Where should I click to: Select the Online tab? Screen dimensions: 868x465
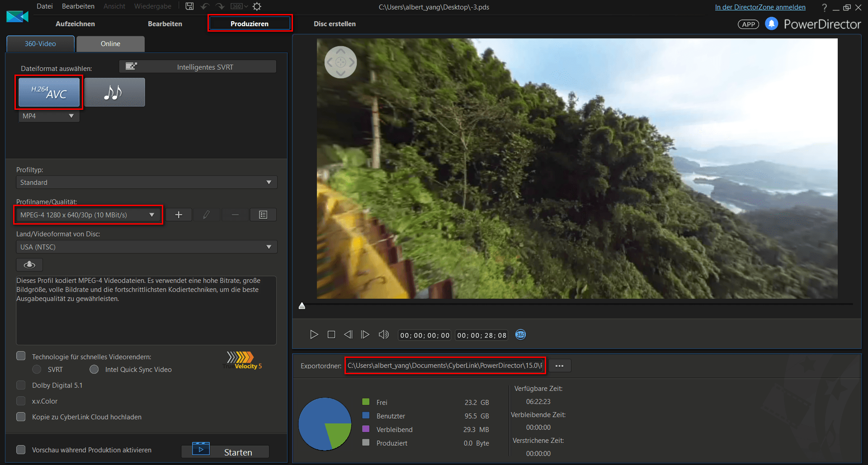point(110,44)
